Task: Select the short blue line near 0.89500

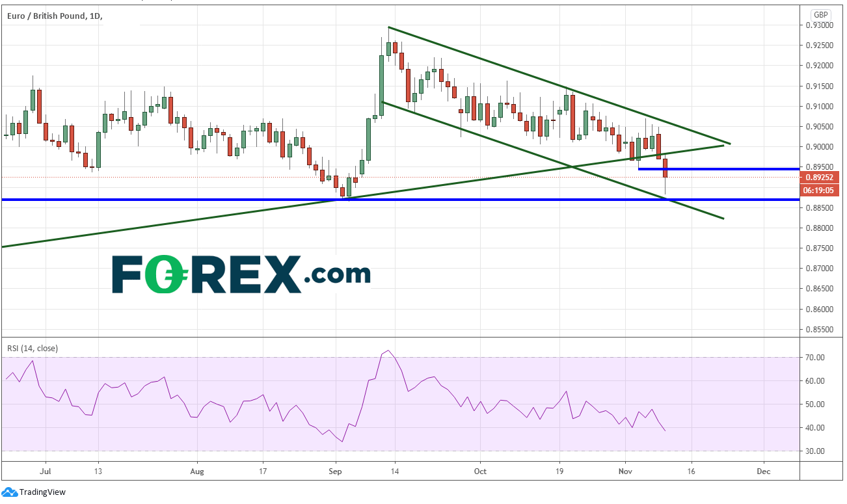Action: click(x=719, y=169)
